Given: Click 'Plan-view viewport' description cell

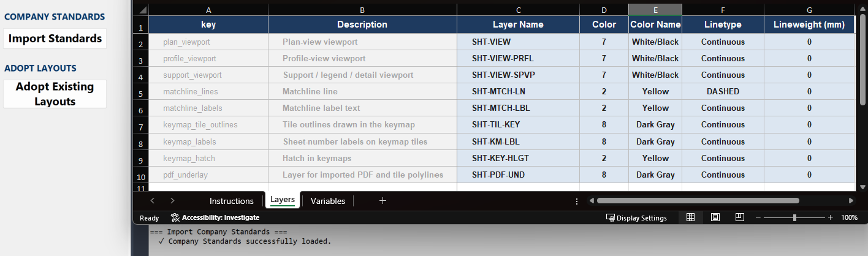Looking at the screenshot, I should 362,42.
